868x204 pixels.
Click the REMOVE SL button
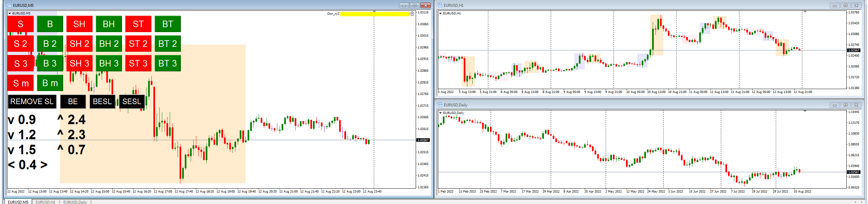(32, 102)
